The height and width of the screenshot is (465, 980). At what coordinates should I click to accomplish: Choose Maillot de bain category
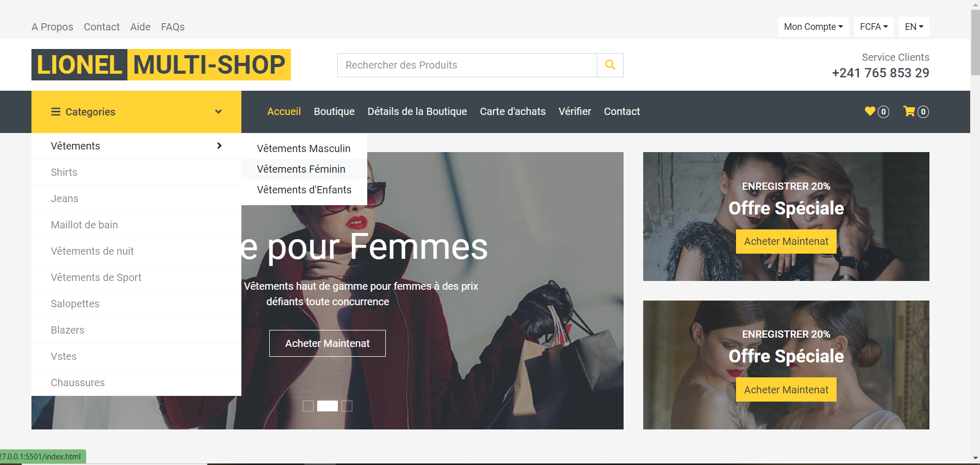(85, 225)
